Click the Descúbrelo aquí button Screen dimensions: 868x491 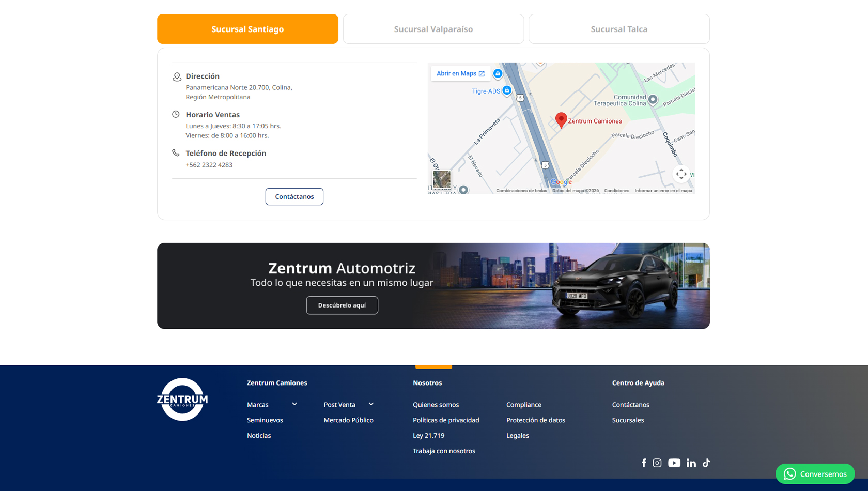[342, 305]
